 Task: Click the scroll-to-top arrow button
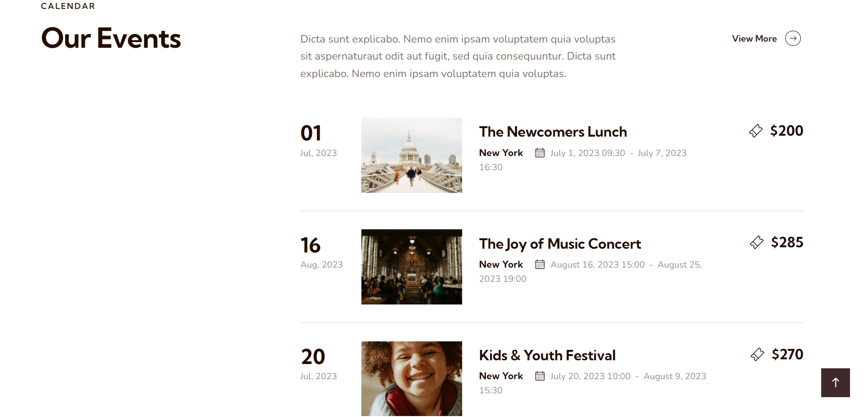[x=835, y=382]
